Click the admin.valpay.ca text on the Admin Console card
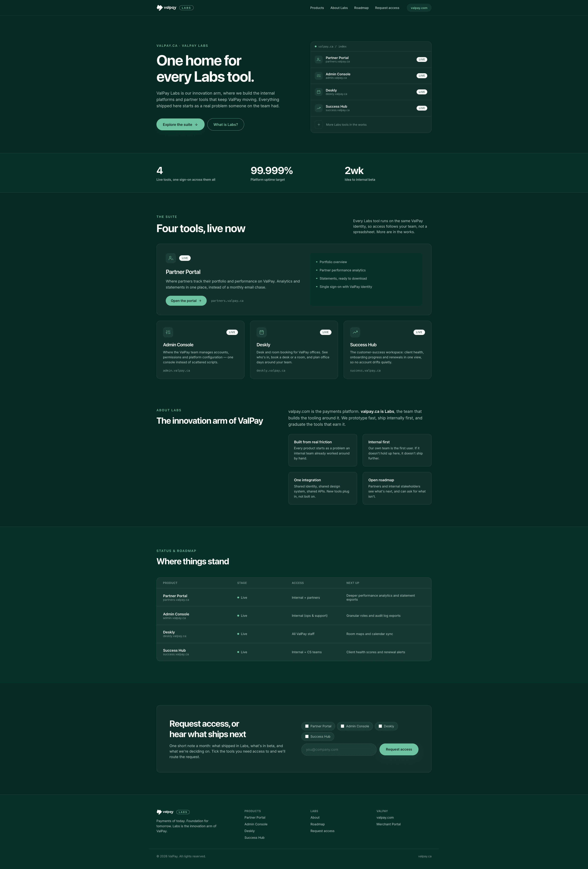 click(x=176, y=371)
